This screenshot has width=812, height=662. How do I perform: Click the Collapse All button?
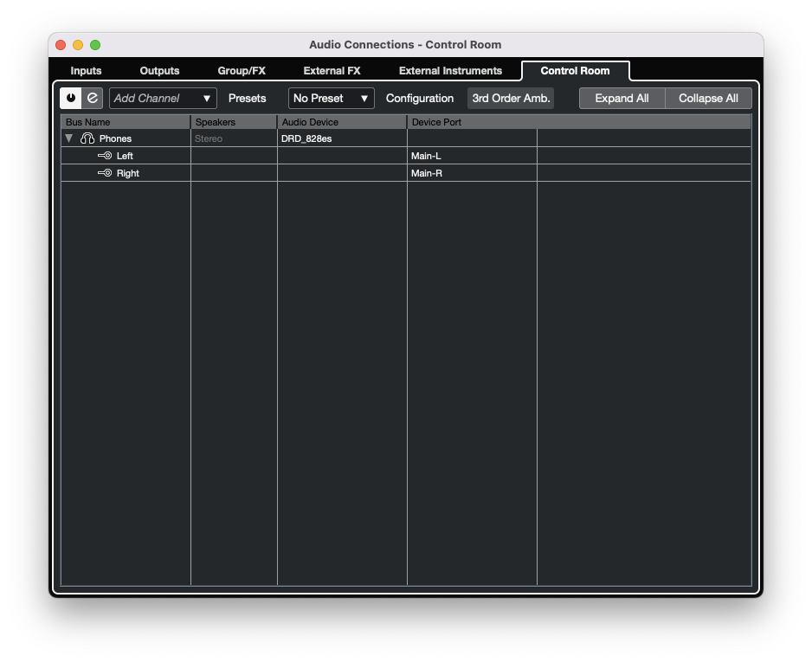pyautogui.click(x=707, y=98)
